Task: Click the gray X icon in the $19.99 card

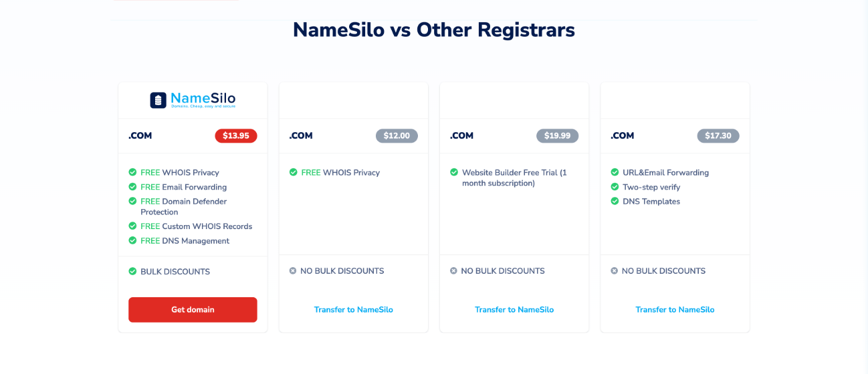Action: (453, 271)
